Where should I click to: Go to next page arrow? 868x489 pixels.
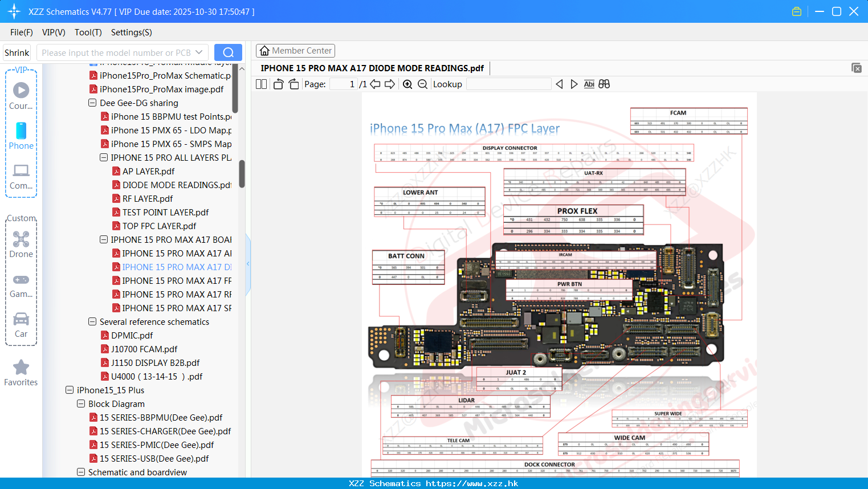coord(390,84)
